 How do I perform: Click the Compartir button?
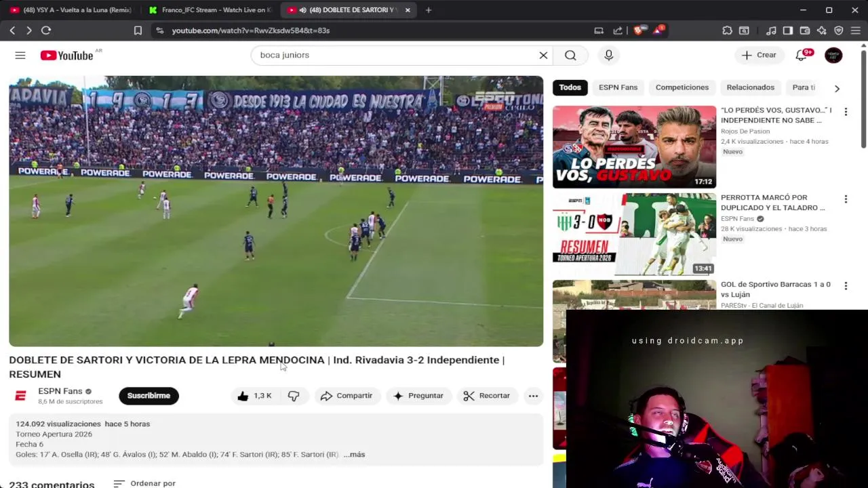pos(347,396)
